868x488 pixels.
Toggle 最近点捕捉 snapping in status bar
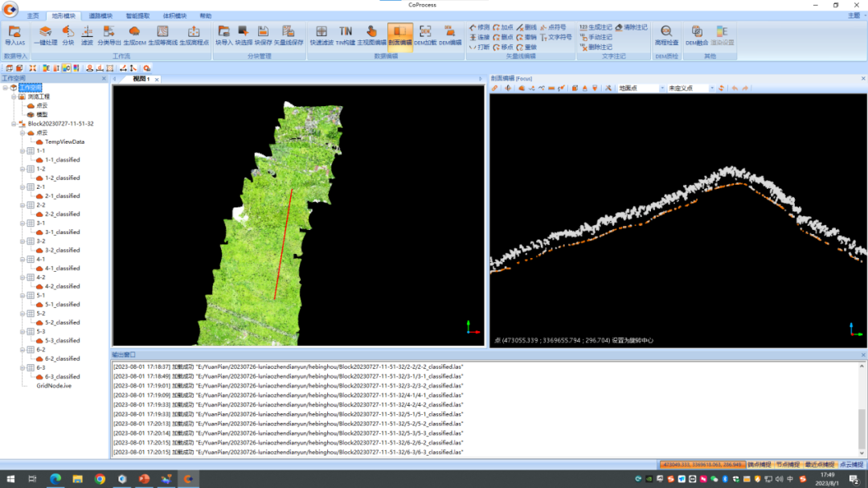click(819, 465)
